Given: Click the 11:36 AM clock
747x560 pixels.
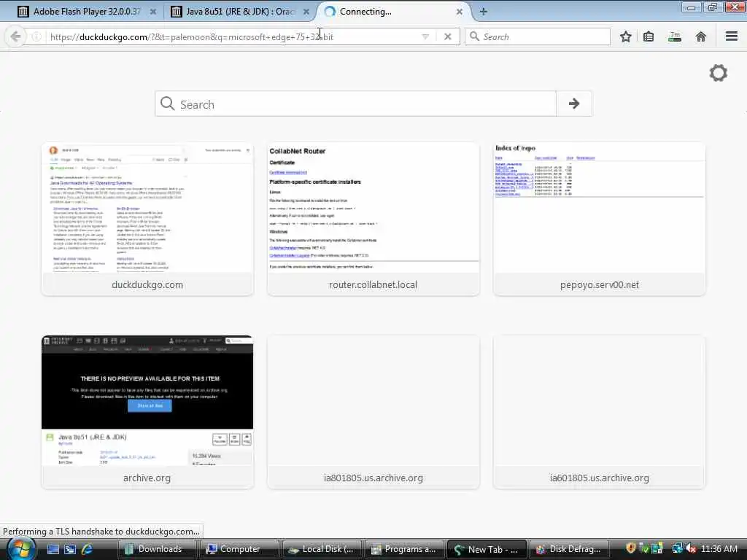Looking at the screenshot, I should [719, 549].
